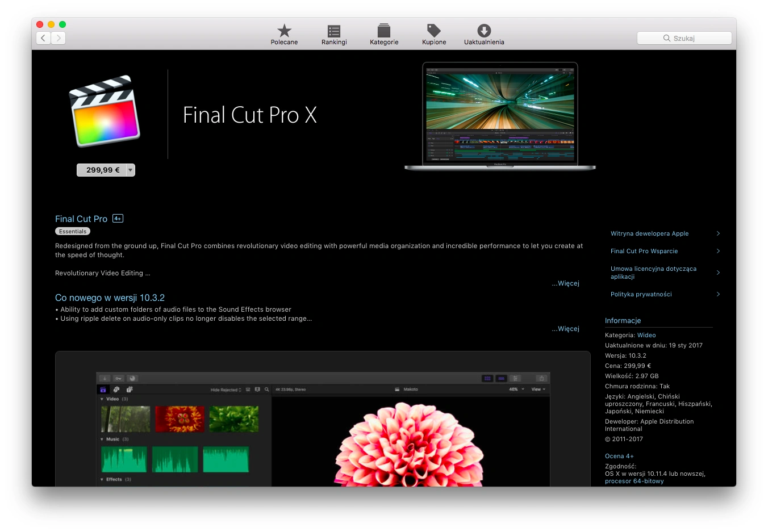Open the Final Cut Pro Wsparcie link

[644, 251]
